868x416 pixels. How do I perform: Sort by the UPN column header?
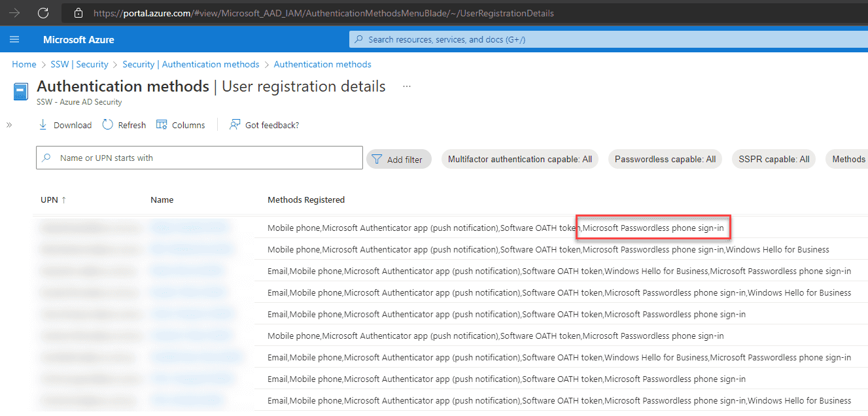(53, 199)
